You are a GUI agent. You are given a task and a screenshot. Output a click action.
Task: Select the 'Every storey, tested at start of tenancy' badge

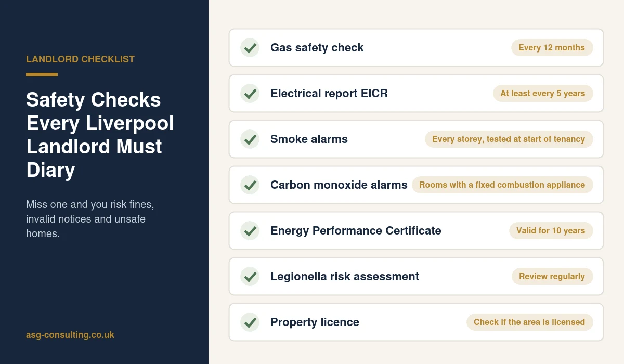(509, 139)
